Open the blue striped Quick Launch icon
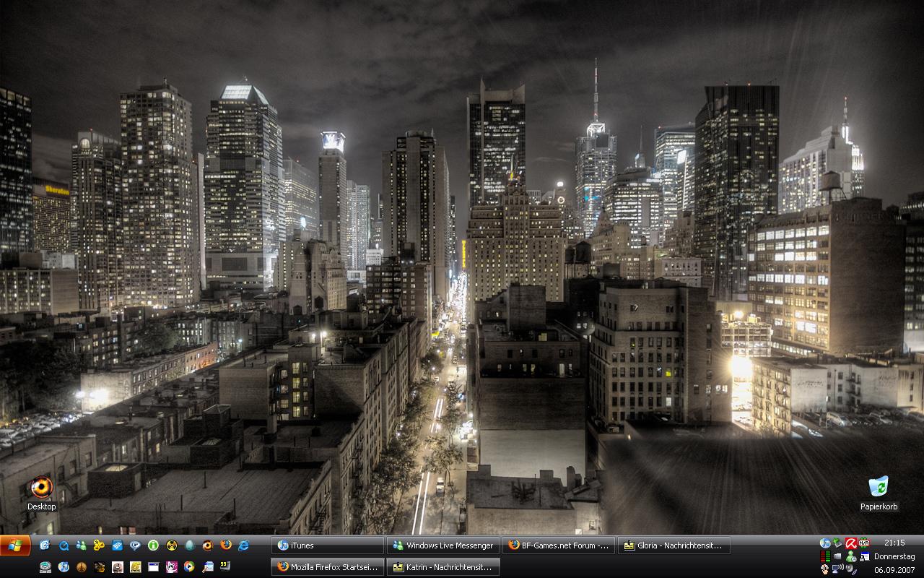This screenshot has width=924, height=578. click(117, 545)
